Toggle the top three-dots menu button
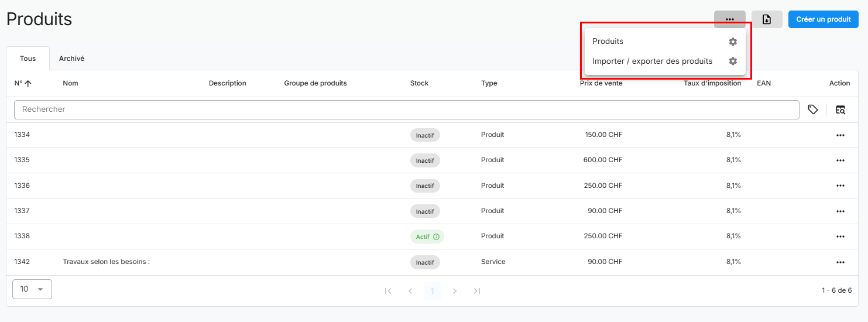 coord(729,19)
